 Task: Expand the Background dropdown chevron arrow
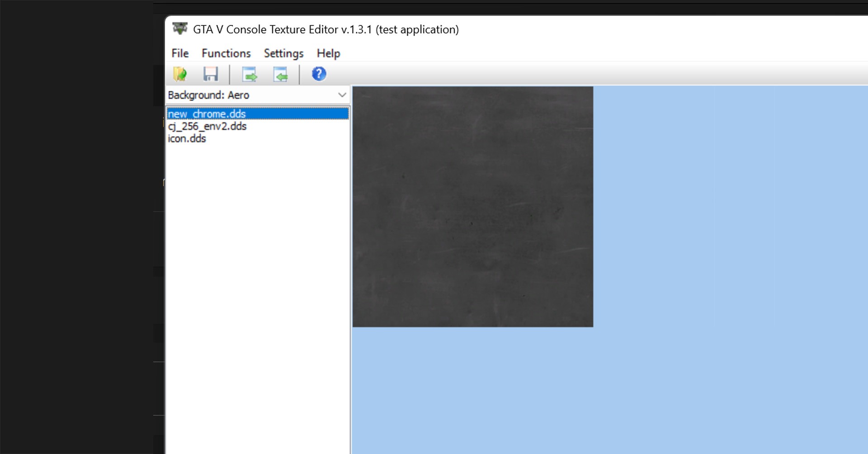(x=342, y=95)
